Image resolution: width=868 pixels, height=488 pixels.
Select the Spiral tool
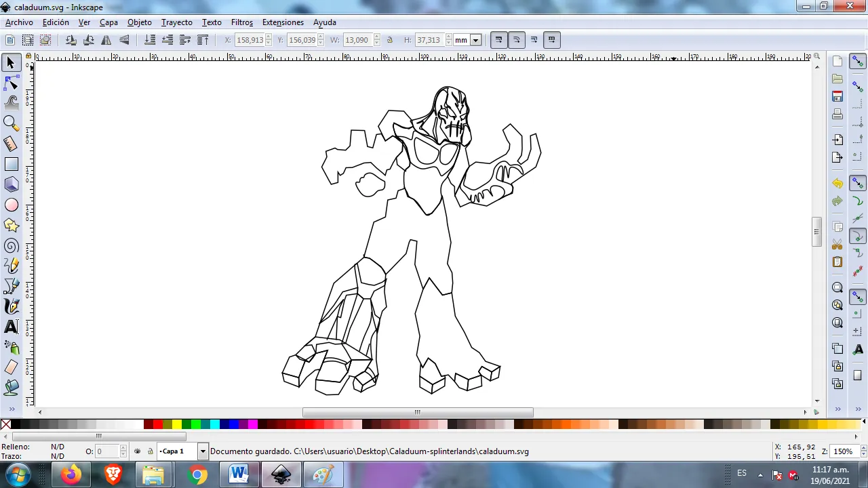click(11, 245)
